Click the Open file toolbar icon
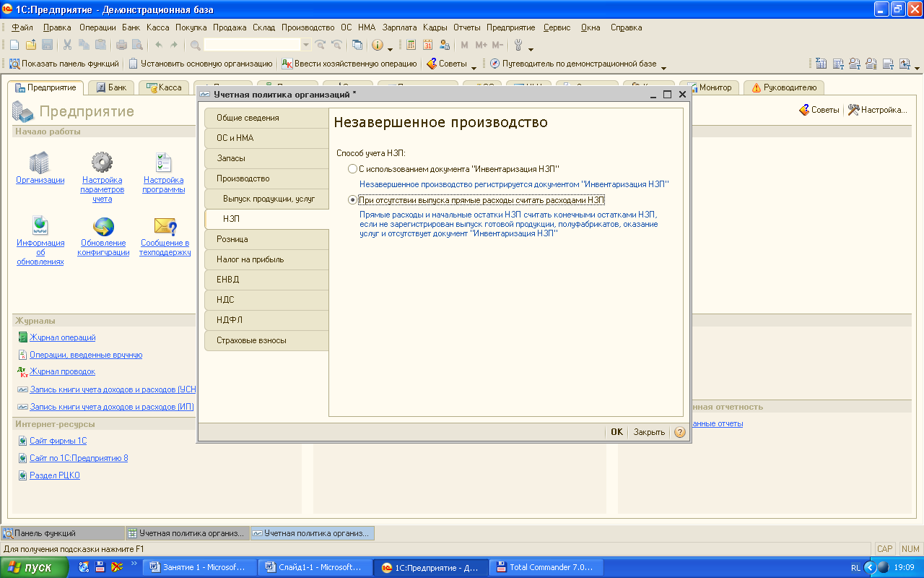 pos(31,45)
